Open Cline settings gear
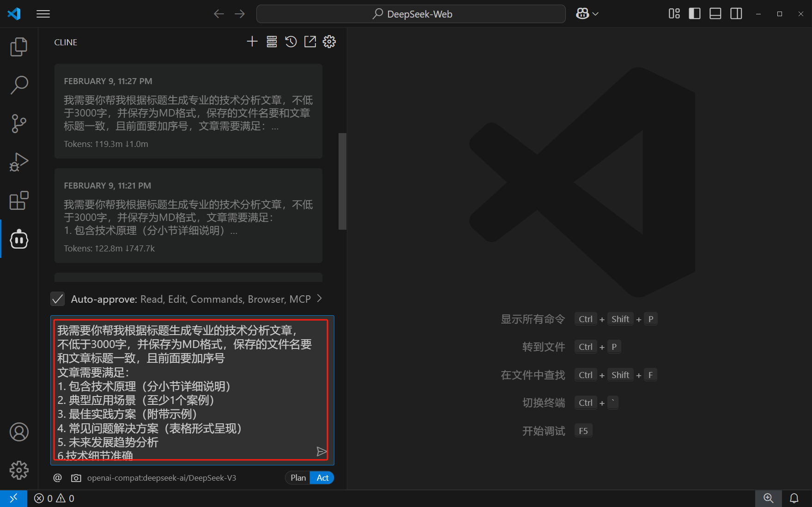This screenshot has width=812, height=507. (329, 42)
